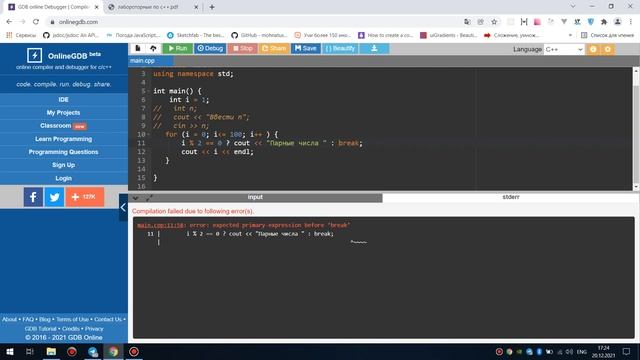Expand the output panel to fullscreen
Viewport: 640px width, 360px height.
click(x=149, y=198)
